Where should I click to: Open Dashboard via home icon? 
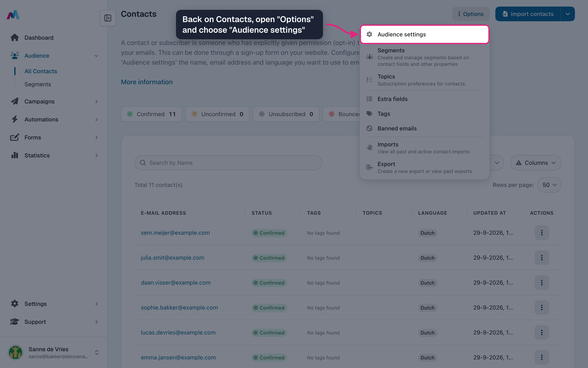pyautogui.click(x=14, y=37)
